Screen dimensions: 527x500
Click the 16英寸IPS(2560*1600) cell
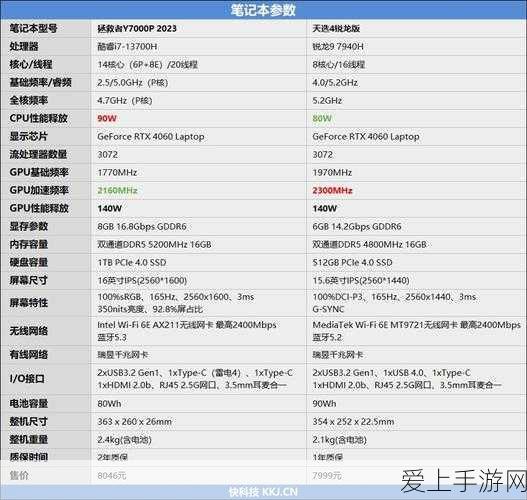click(x=142, y=281)
